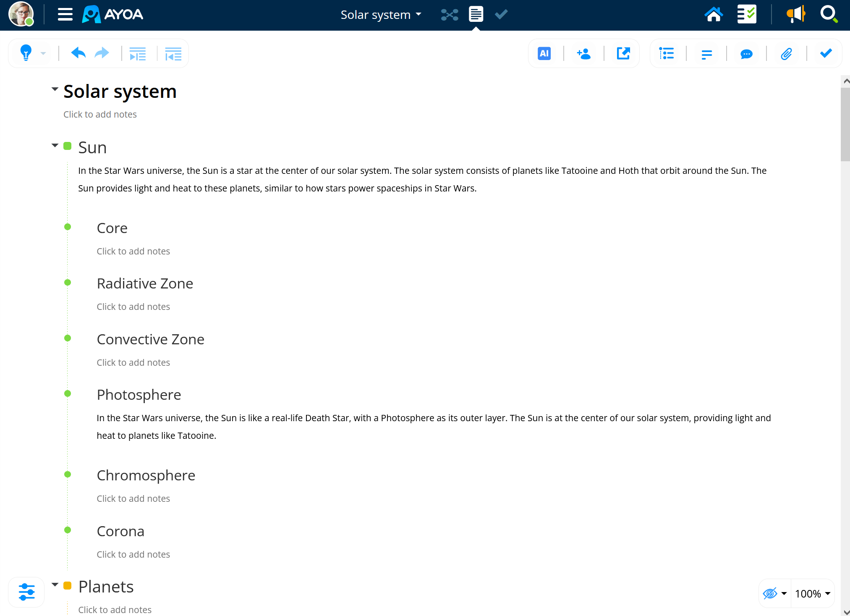Redo the last change
Screen dimensions: 850x616
(x=102, y=53)
